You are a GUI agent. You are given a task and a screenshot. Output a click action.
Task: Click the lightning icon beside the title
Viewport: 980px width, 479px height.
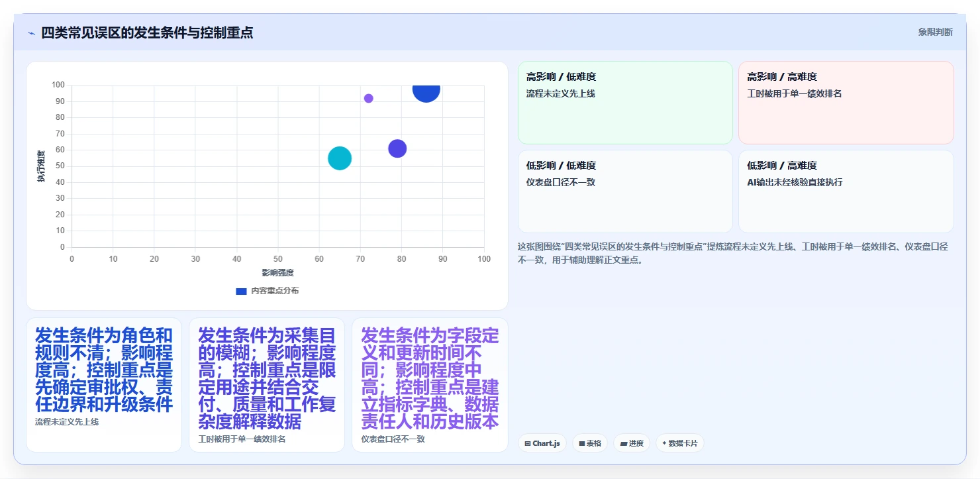pyautogui.click(x=31, y=33)
